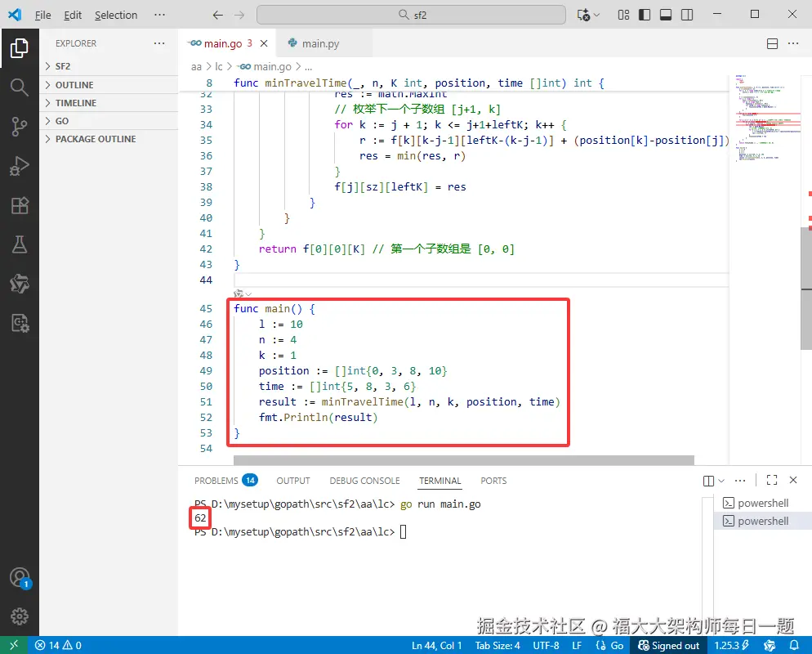
Task: Open the Selection menu
Action: tap(116, 15)
